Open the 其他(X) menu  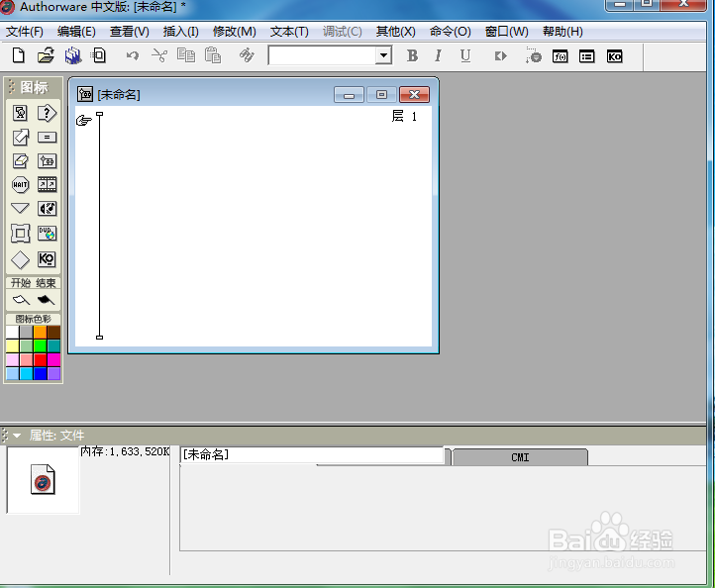(396, 32)
